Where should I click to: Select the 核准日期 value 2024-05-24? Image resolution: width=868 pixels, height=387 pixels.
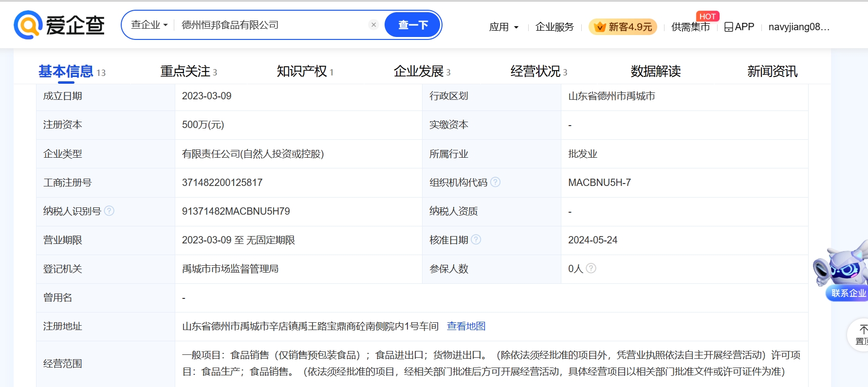coord(593,240)
